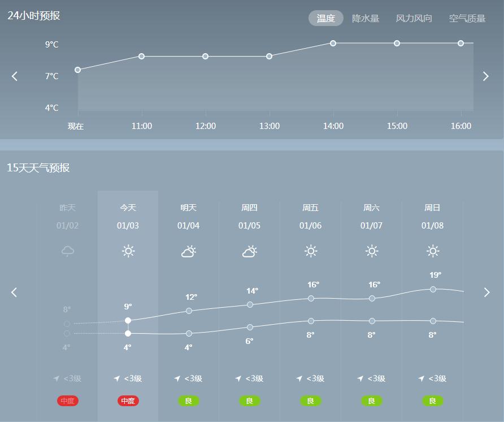Click the rain cloud icon for 昨天
Viewport: 504px width, 422px height.
pyautogui.click(x=67, y=251)
